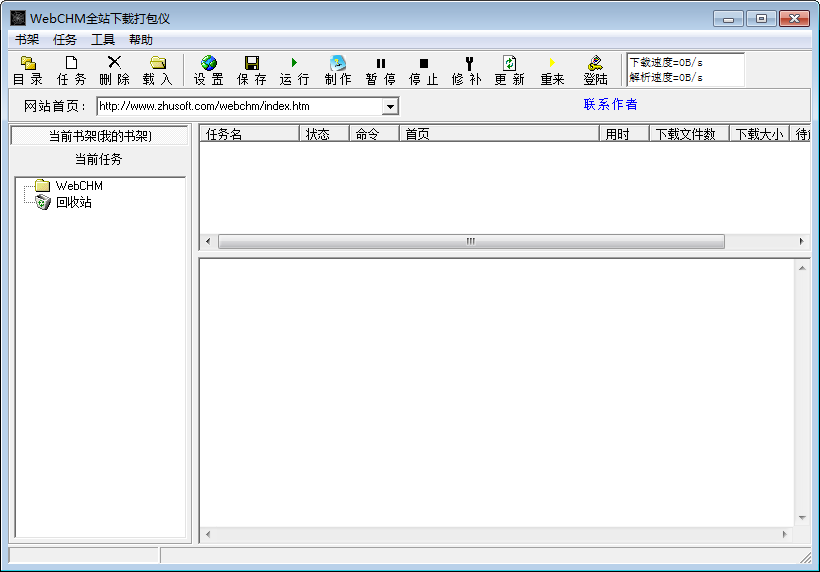Sort by 状态 column header

324,134
